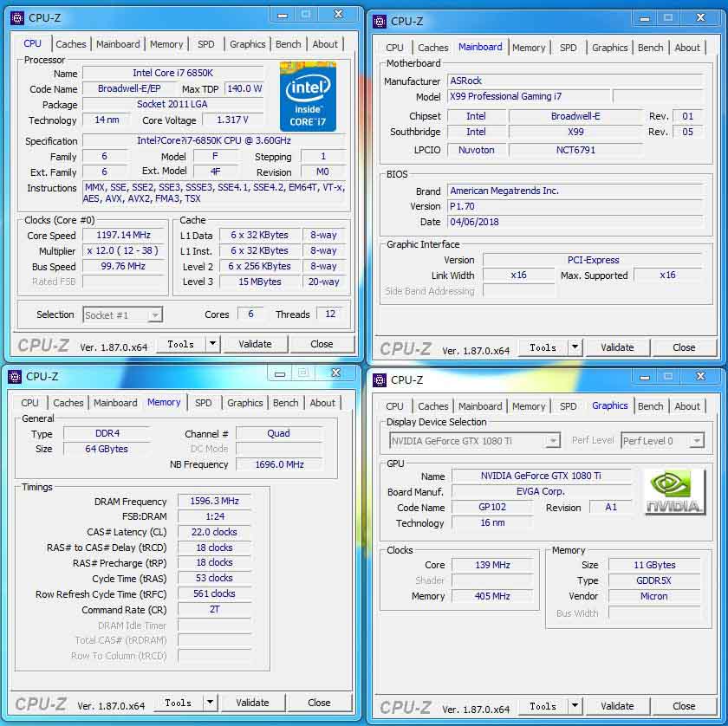Image resolution: width=728 pixels, height=726 pixels.
Task: Click GPU memory Type value GDDR5X
Action: [653, 580]
